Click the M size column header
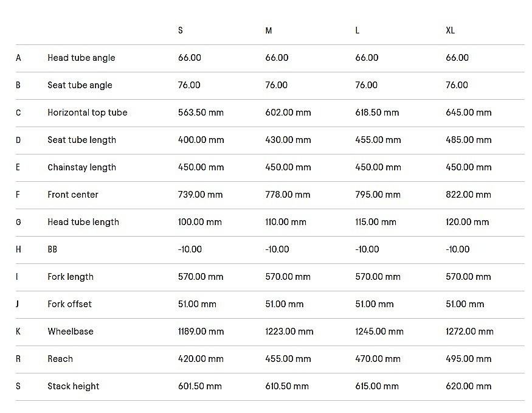 point(268,30)
